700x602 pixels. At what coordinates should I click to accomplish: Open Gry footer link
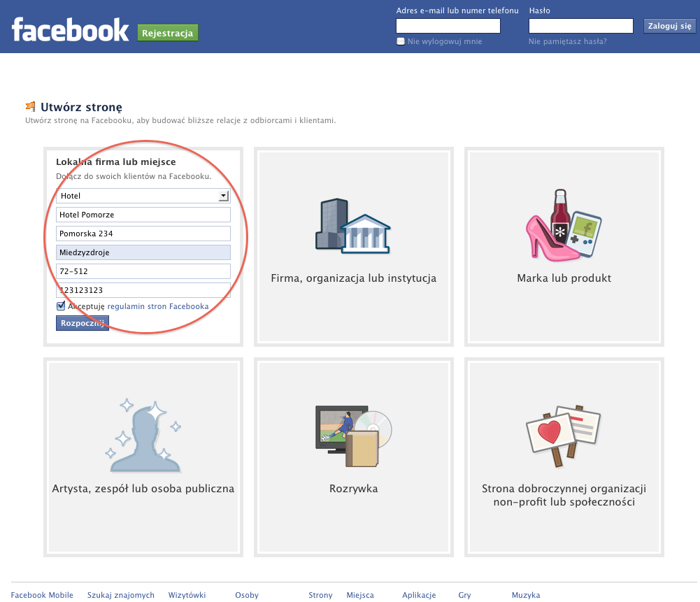point(464,595)
